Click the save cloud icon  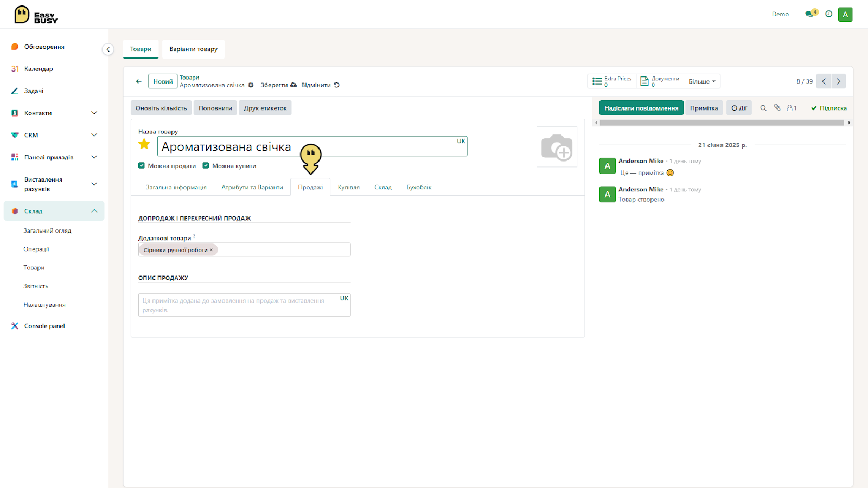click(x=293, y=85)
